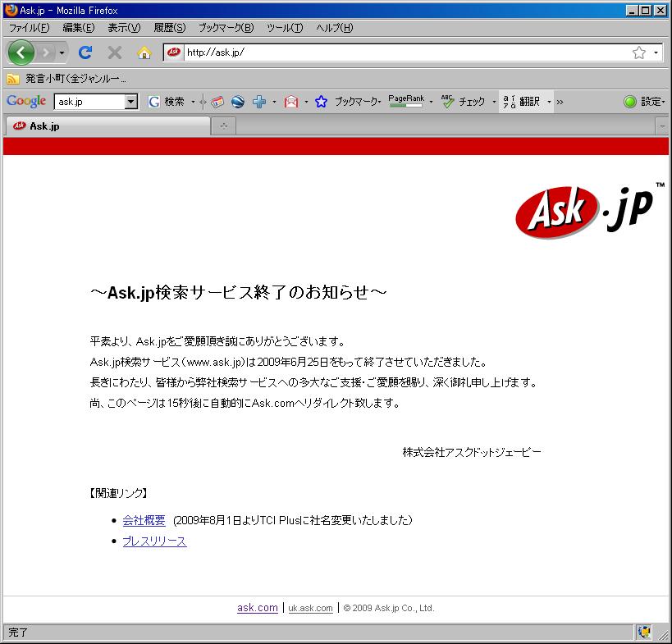Image resolution: width=672 pixels, height=644 pixels.
Task: Follow the uk.ask.com footer link
Action: (310, 608)
